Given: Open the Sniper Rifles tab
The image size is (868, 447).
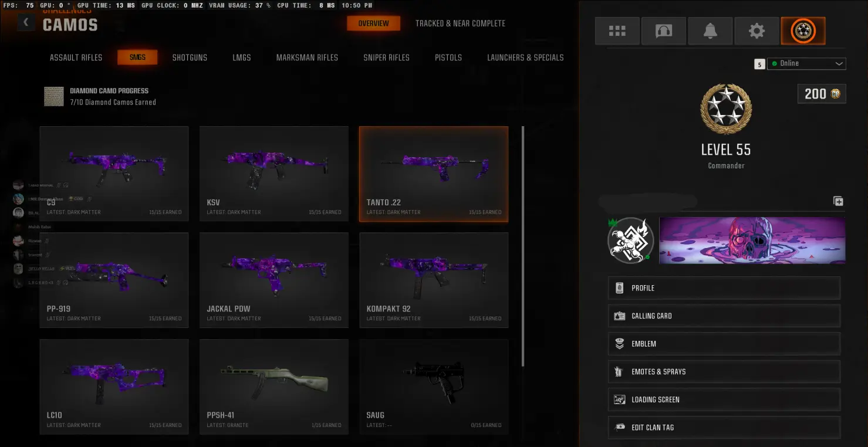Looking at the screenshot, I should click(386, 57).
